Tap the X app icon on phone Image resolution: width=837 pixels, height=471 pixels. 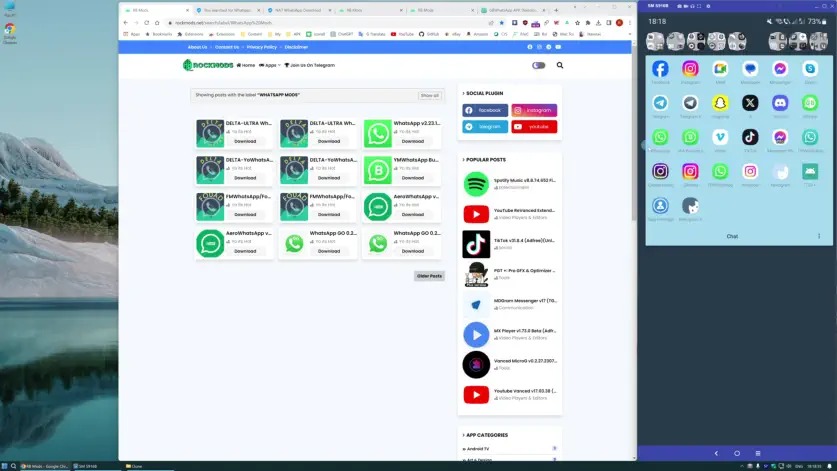[750, 103]
